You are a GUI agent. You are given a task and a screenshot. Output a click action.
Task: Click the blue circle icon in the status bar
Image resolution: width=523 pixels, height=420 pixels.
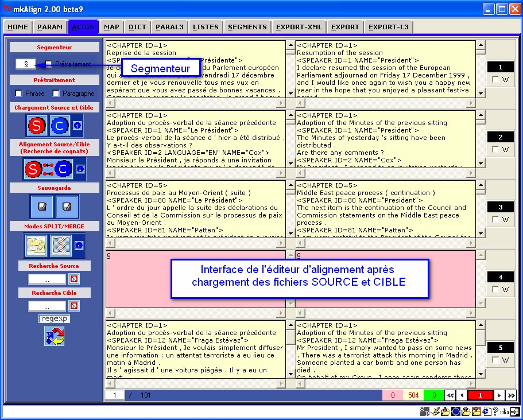(x=456, y=411)
